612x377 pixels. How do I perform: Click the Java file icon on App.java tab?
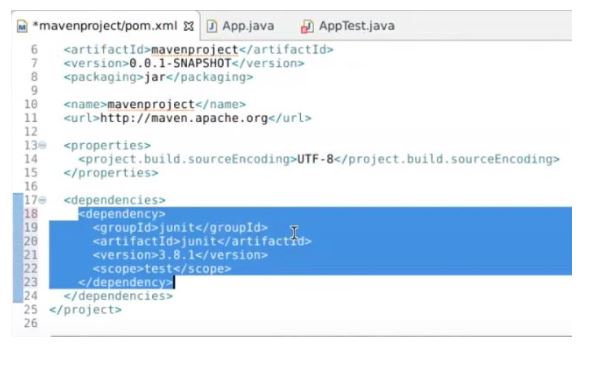[212, 26]
